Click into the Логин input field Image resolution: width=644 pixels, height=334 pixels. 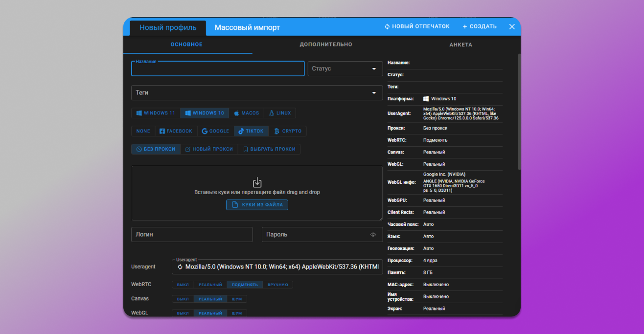192,235
